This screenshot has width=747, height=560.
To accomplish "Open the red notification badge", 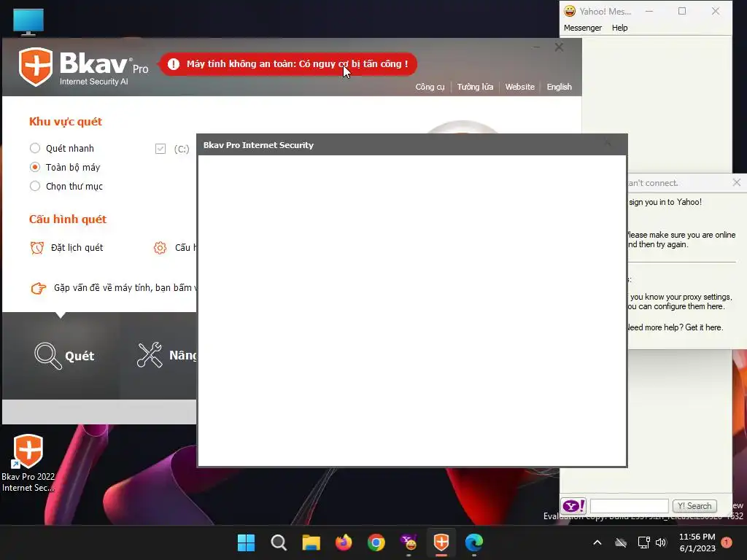I will pyautogui.click(x=727, y=542).
